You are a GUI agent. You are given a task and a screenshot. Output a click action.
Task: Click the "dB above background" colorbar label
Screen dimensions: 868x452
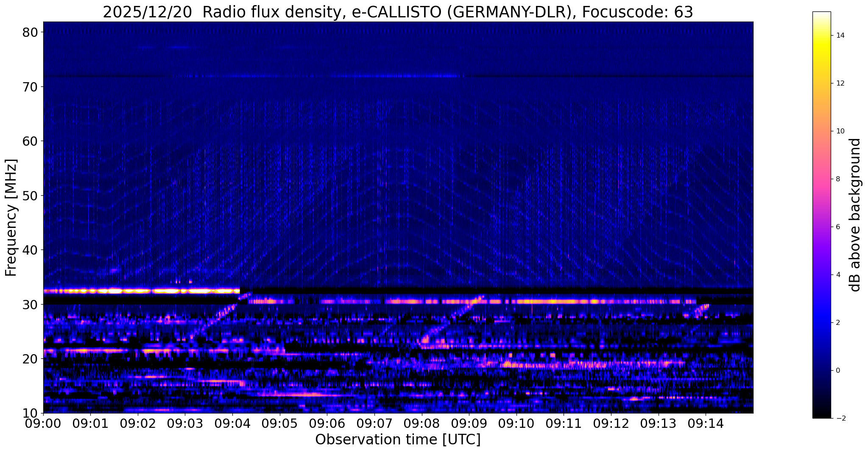click(855, 215)
